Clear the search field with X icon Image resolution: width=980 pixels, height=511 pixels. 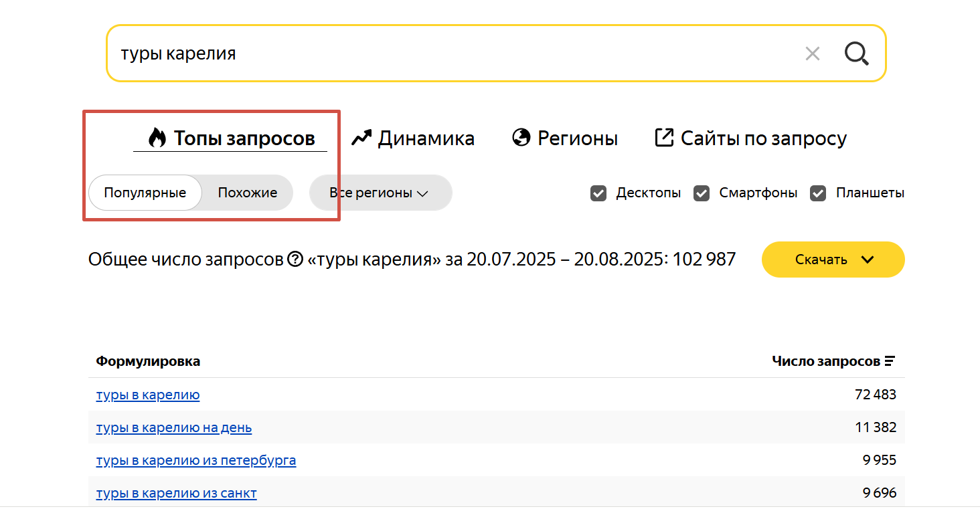point(812,54)
